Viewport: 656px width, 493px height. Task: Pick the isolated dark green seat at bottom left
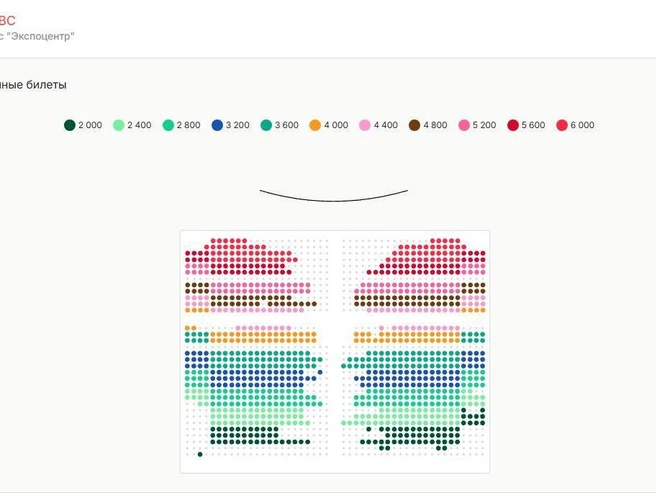(x=200, y=454)
